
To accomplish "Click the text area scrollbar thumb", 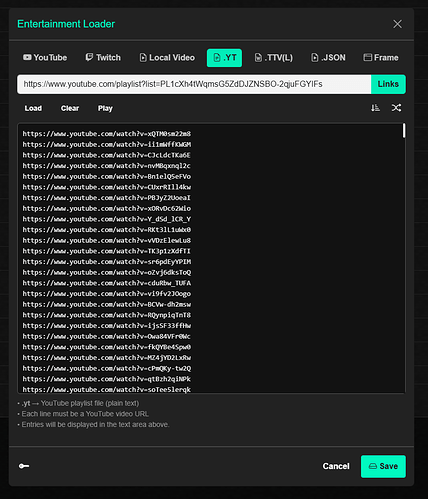I will [404, 131].
